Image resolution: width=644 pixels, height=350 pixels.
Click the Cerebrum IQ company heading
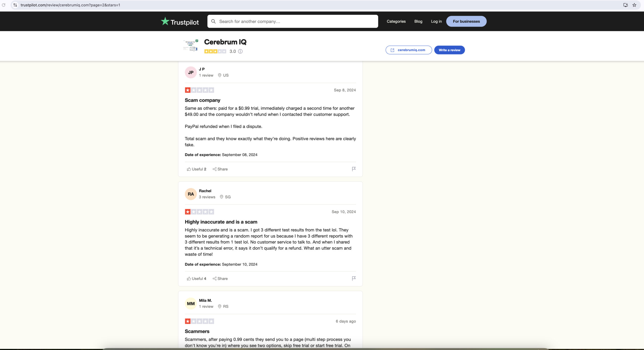click(225, 42)
